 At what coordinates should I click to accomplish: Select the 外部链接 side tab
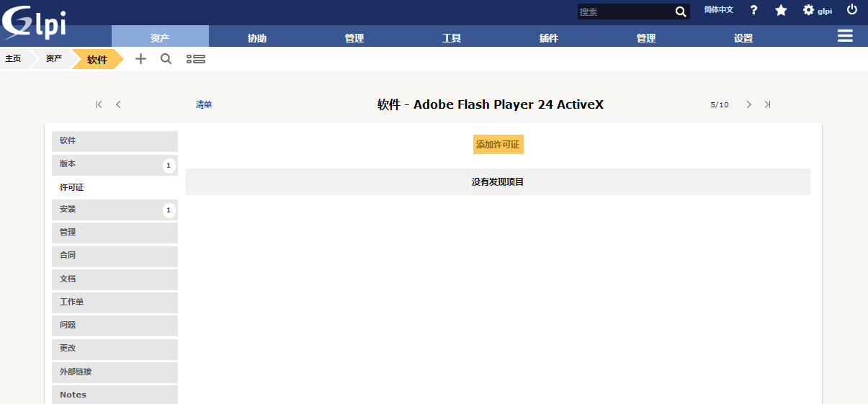pos(115,372)
